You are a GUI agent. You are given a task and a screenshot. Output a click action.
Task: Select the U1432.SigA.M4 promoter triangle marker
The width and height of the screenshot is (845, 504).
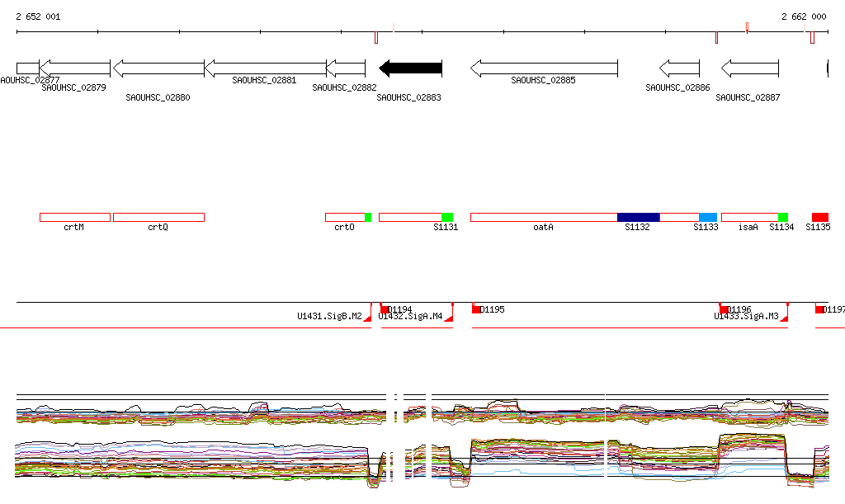point(449,318)
